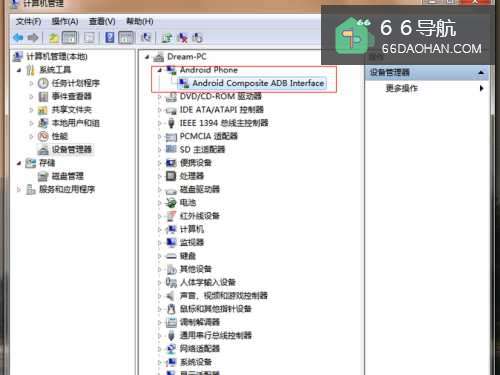Select the 网络适配器 device category
This screenshot has width=500, height=375.
pyautogui.click(x=200, y=349)
